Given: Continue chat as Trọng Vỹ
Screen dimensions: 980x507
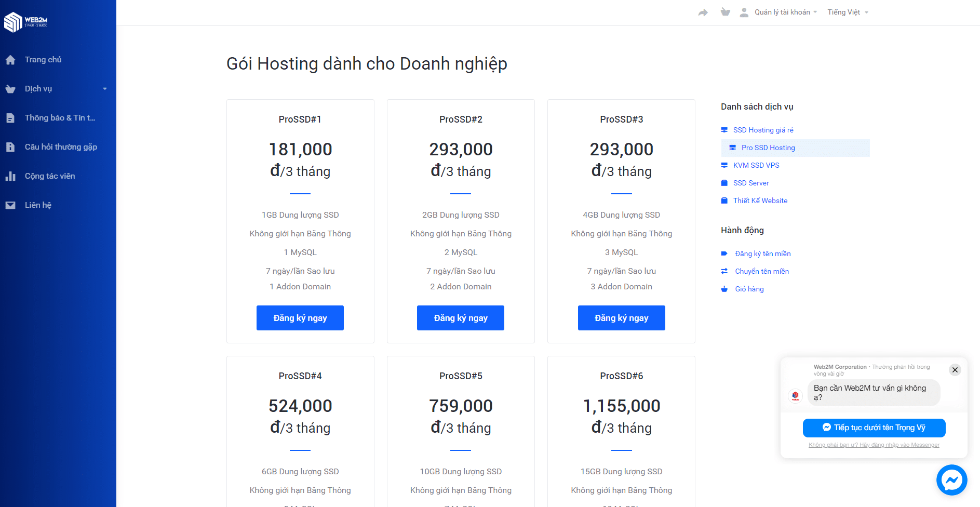Looking at the screenshot, I should coord(874,428).
